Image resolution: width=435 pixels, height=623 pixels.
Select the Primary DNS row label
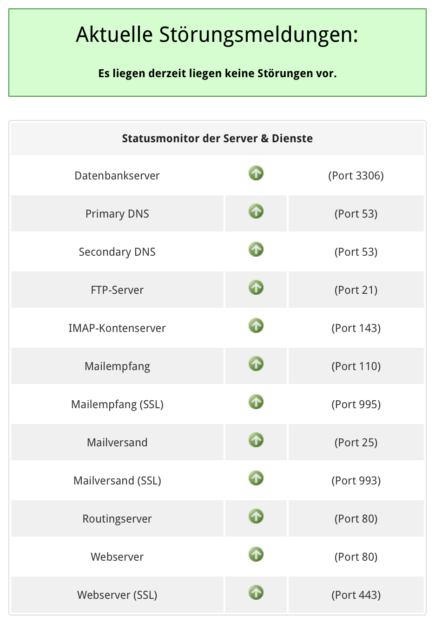pos(117,214)
